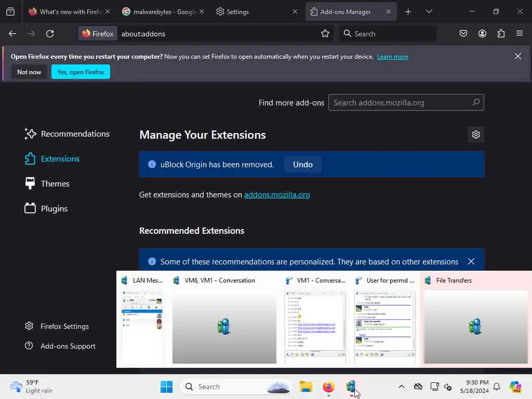Open the OneDrive tray icon

[418, 387]
